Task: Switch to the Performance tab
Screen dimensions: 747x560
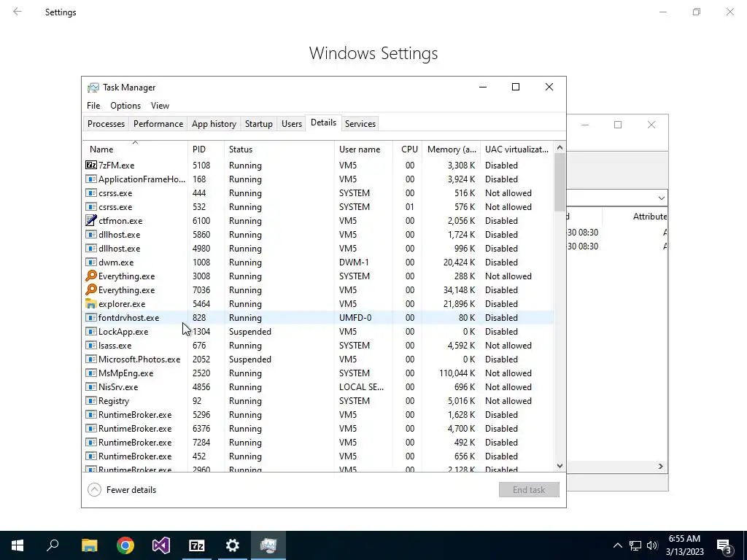Action: tap(158, 124)
